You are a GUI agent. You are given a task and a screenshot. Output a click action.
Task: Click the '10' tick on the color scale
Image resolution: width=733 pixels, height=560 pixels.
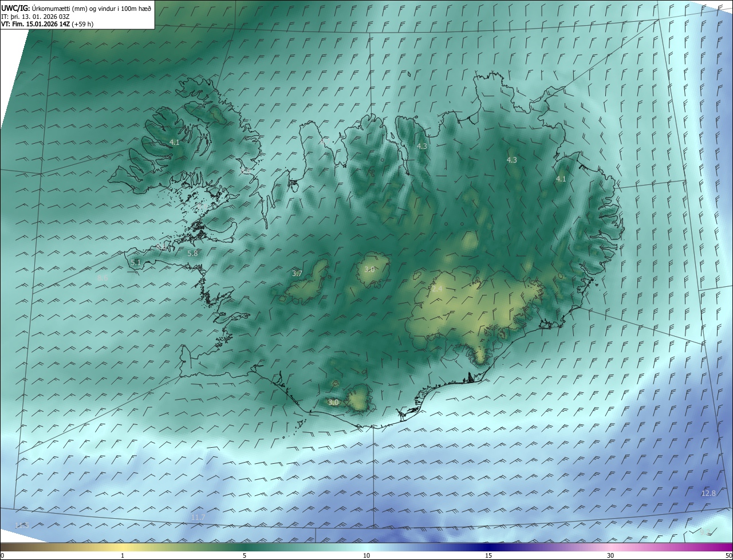(x=366, y=556)
